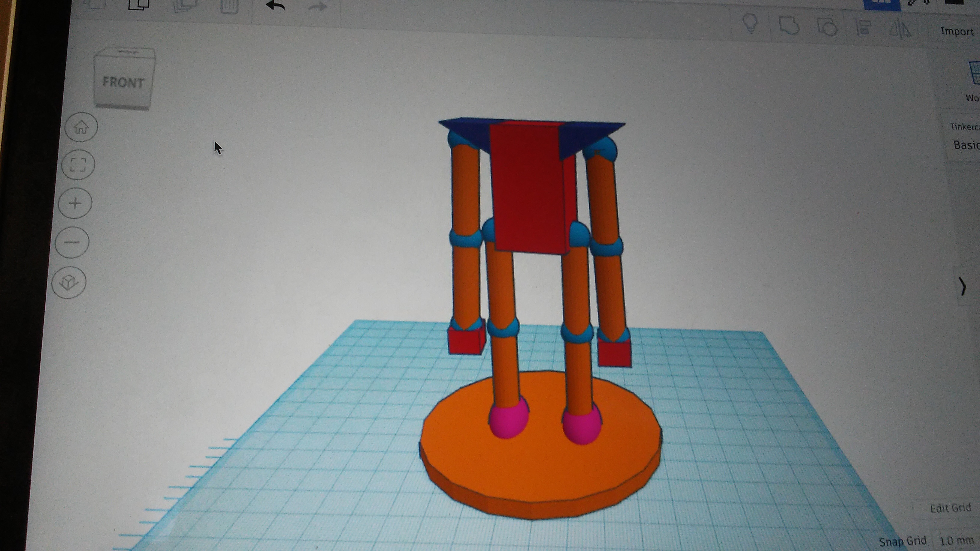Toggle orthographic and perspective view cube icon

point(69,282)
